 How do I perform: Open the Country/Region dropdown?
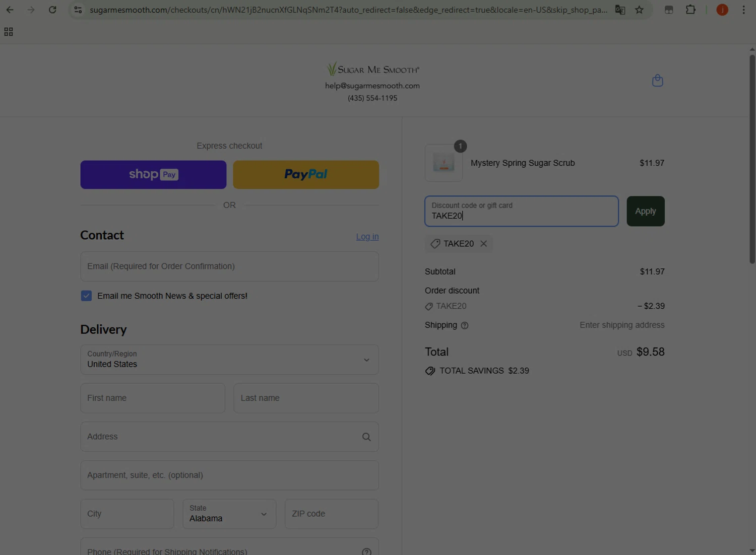click(229, 360)
